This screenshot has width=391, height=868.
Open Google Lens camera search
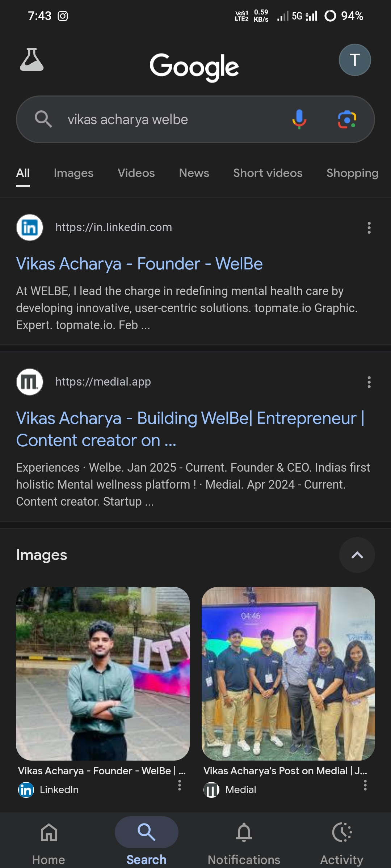(x=347, y=119)
